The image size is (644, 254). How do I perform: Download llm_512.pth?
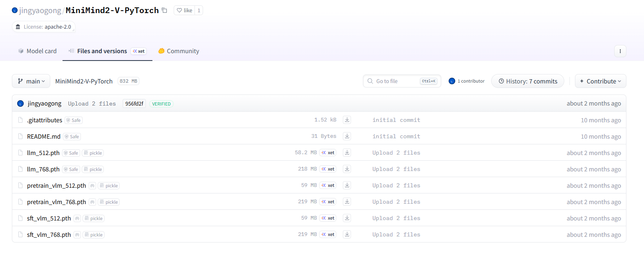pos(347,153)
